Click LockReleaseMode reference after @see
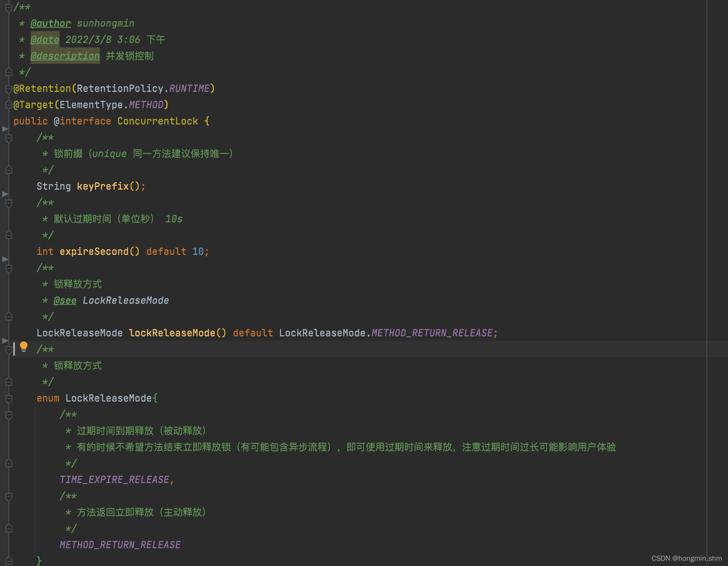The height and width of the screenshot is (566, 728). pos(126,300)
